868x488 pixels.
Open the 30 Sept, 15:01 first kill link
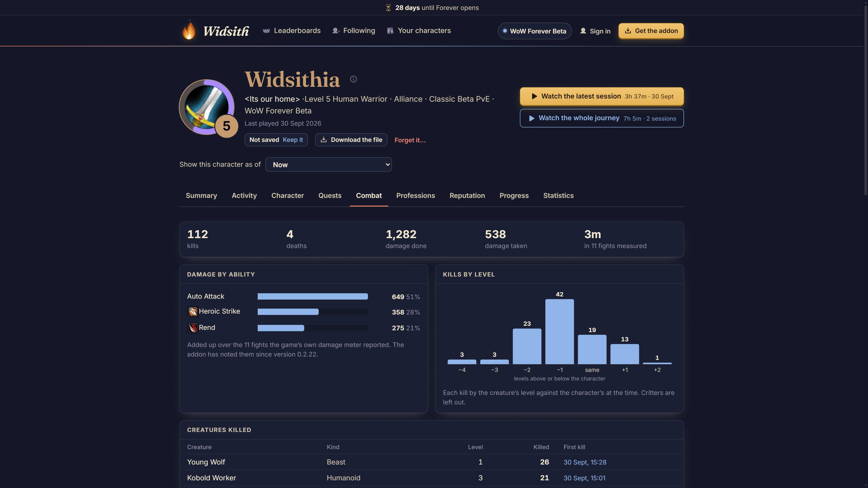pos(584,478)
